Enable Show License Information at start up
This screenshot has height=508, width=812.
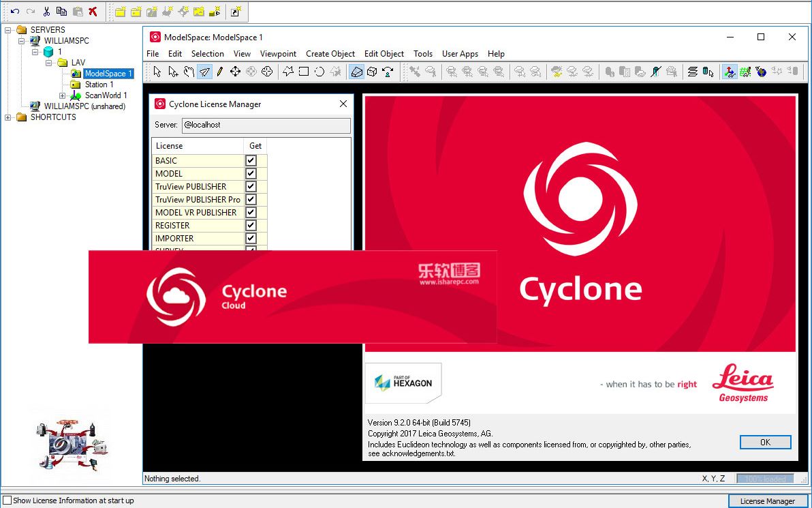[x=7, y=500]
